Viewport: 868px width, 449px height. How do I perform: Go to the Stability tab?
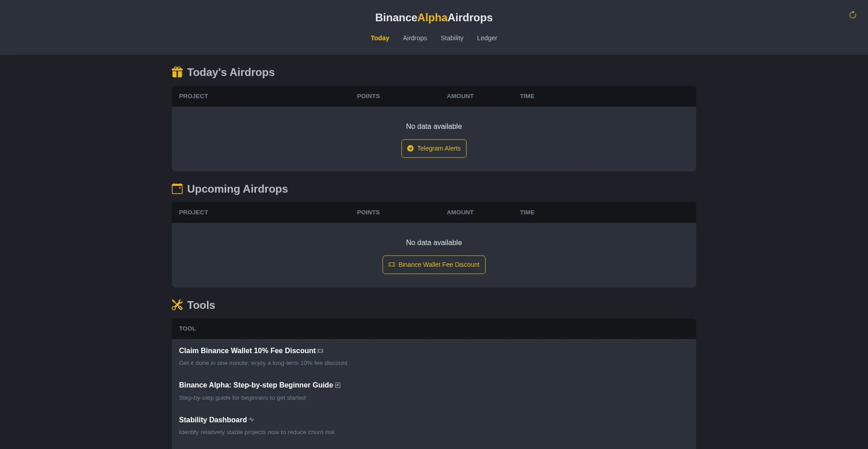tap(452, 38)
